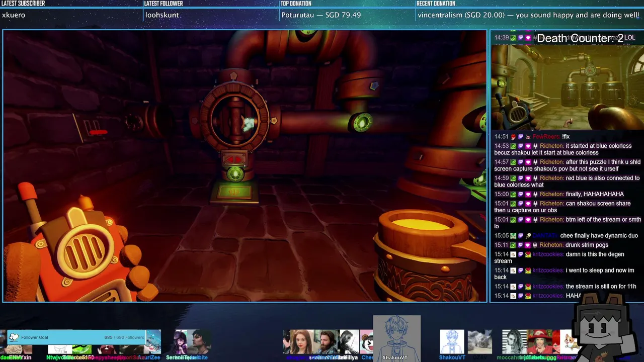
Task: Click latest follower name loohskunt
Action: point(162,15)
